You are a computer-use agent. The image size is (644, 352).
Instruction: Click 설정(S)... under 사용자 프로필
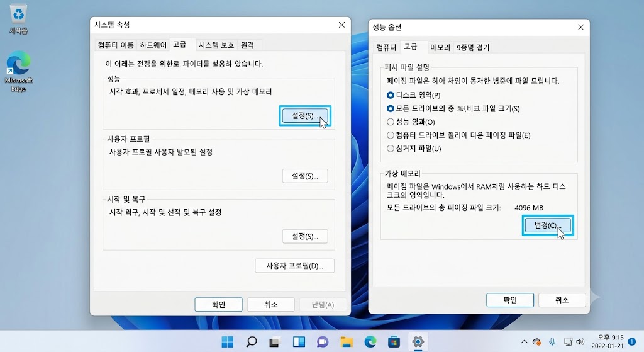click(x=305, y=176)
